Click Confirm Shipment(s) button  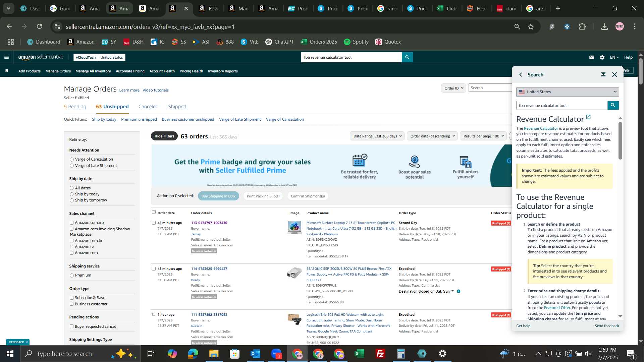tap(308, 196)
